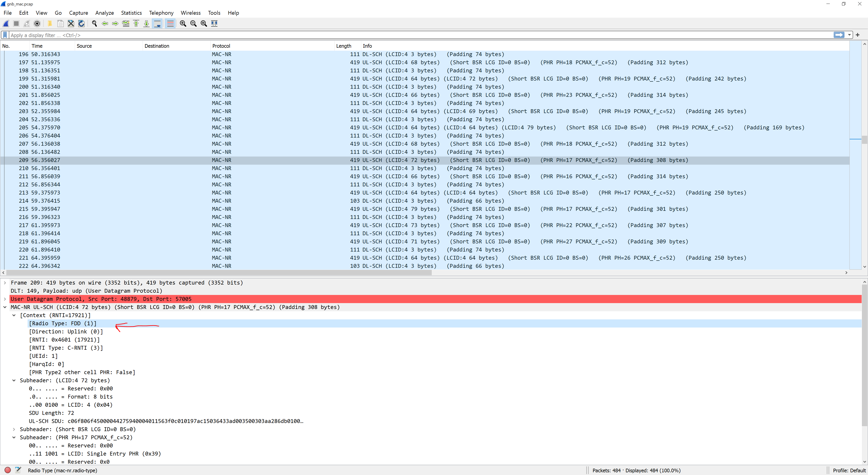The image size is (868, 475).
Task: Open capture options with the gear icon
Action: [x=37, y=24]
